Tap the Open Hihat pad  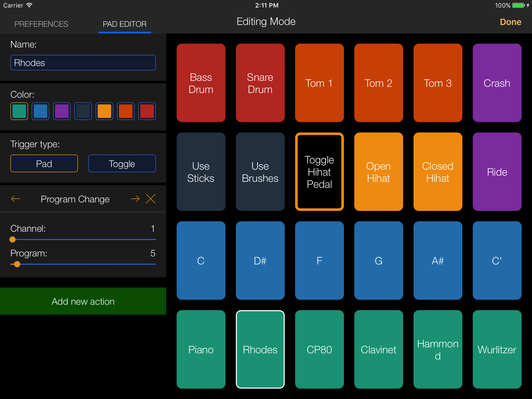coord(378,172)
